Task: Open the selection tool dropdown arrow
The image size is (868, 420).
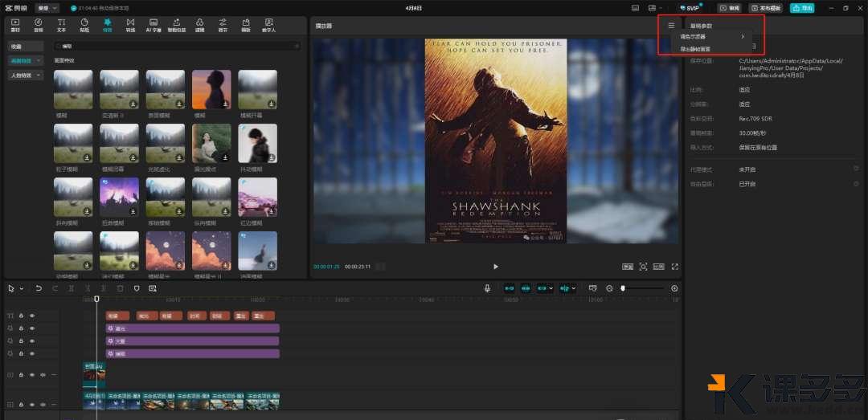Action: [22, 288]
